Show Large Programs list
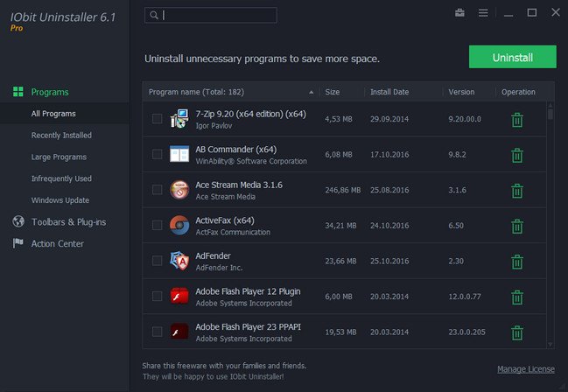 click(x=59, y=157)
